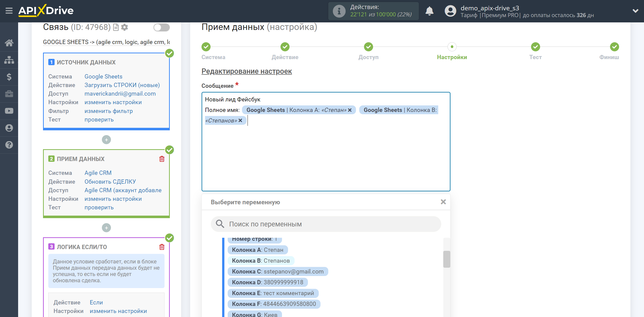Open the video tutorials icon
This screenshot has height=317, width=644.
[9, 111]
